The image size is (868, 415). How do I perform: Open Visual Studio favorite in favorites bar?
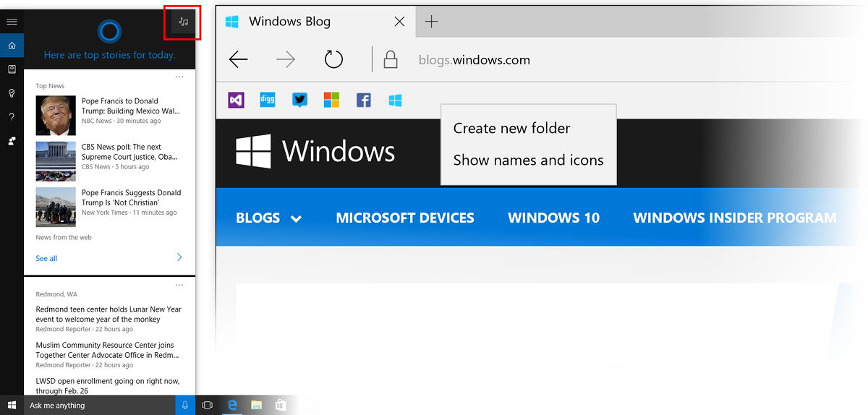tap(236, 100)
